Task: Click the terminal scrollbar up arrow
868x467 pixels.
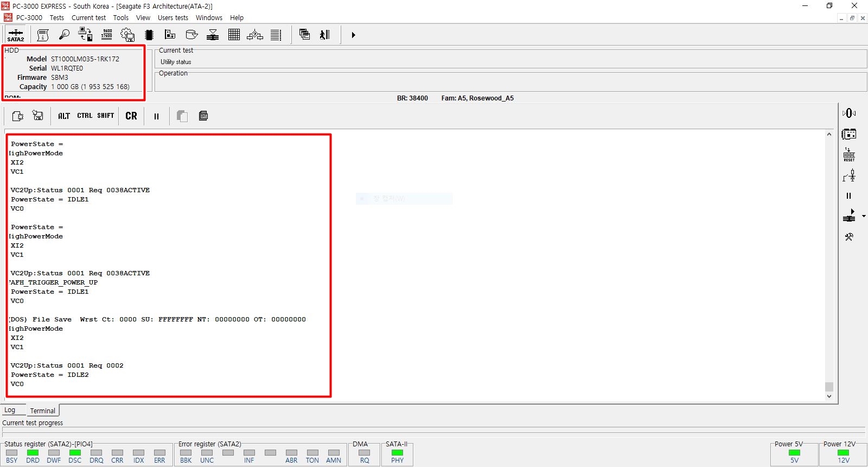Action: tap(829, 134)
